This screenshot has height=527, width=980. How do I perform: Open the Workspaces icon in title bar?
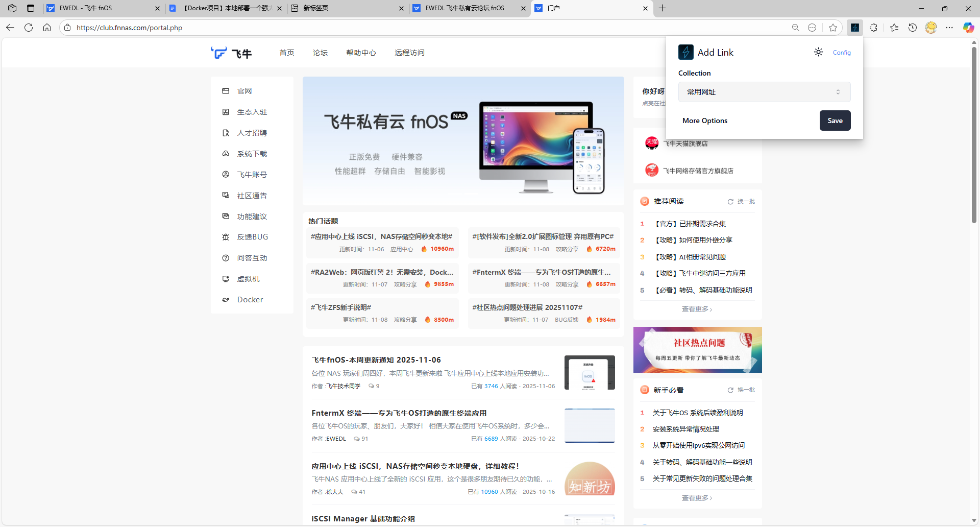[x=12, y=8]
